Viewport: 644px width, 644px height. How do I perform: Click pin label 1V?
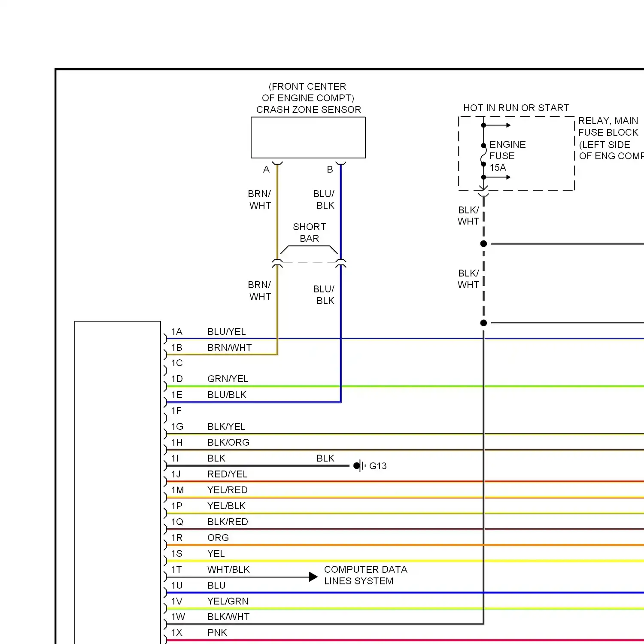[176, 601]
